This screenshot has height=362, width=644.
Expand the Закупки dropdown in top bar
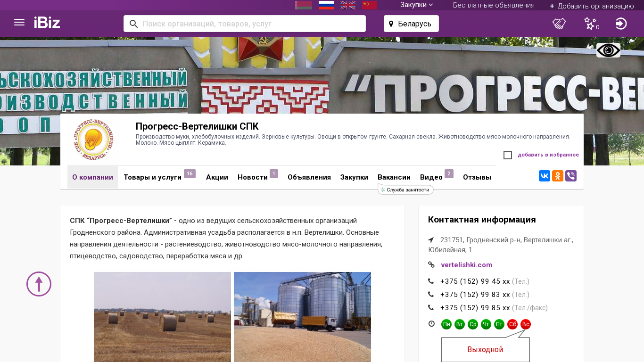point(417,5)
